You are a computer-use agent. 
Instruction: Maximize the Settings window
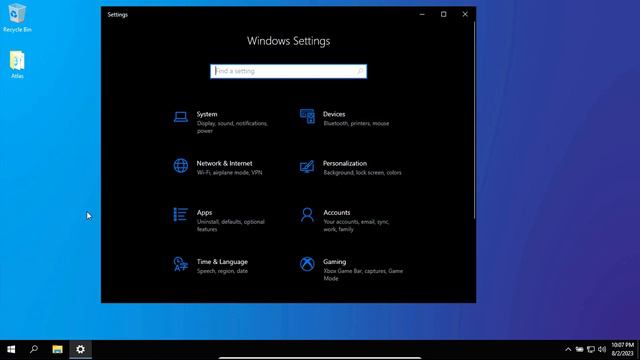444,14
